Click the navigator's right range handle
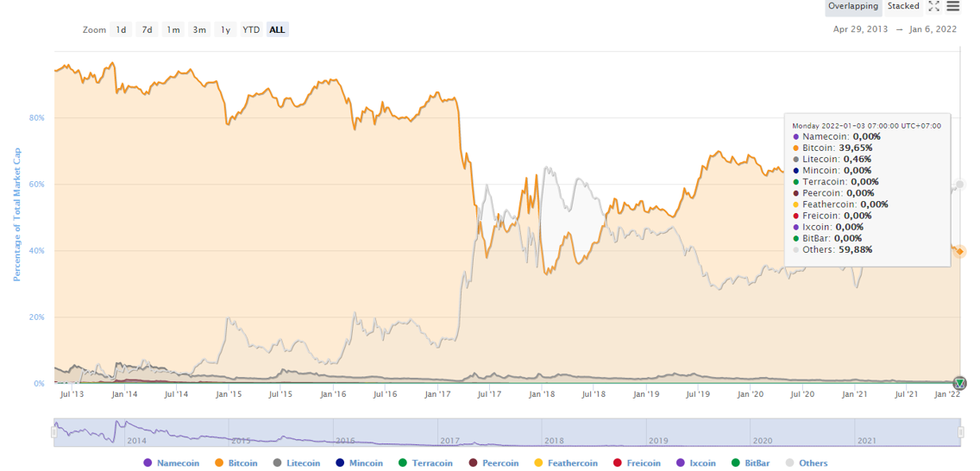 click(x=960, y=432)
